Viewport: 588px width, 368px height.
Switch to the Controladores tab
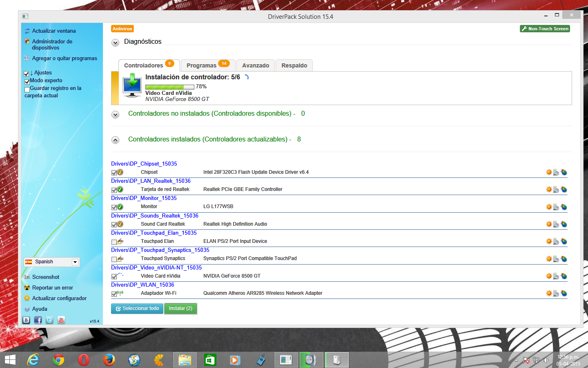click(x=149, y=65)
